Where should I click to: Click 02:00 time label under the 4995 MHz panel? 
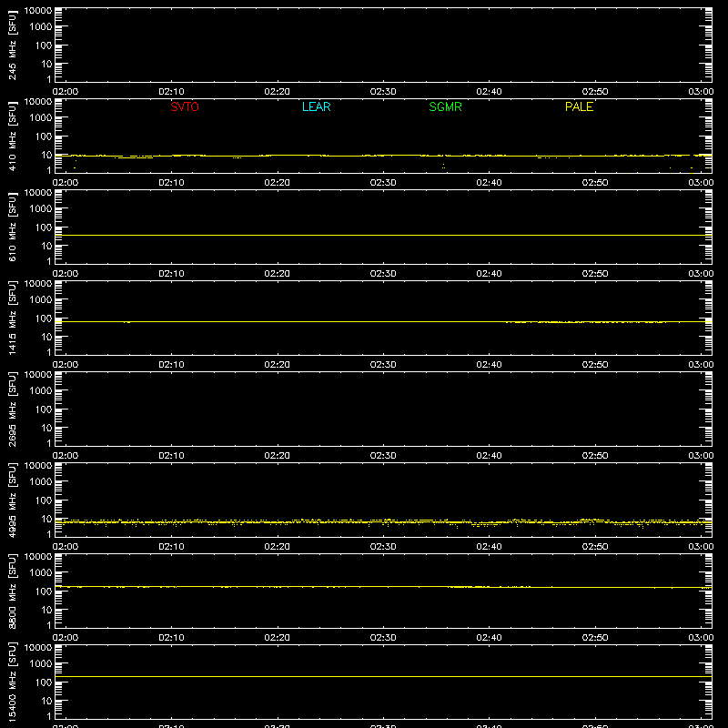(66, 547)
